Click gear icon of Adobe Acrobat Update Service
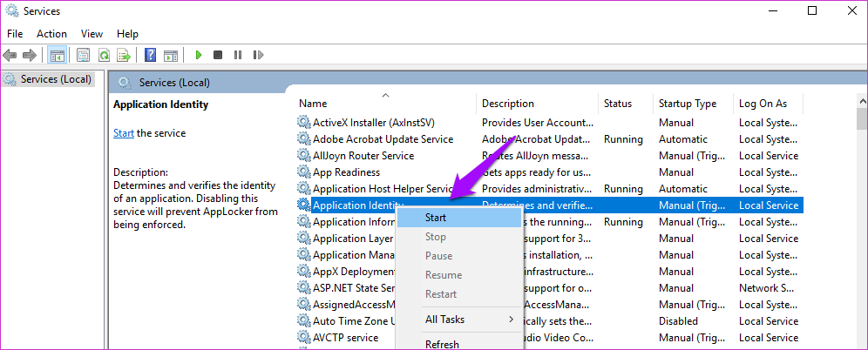 coord(303,138)
